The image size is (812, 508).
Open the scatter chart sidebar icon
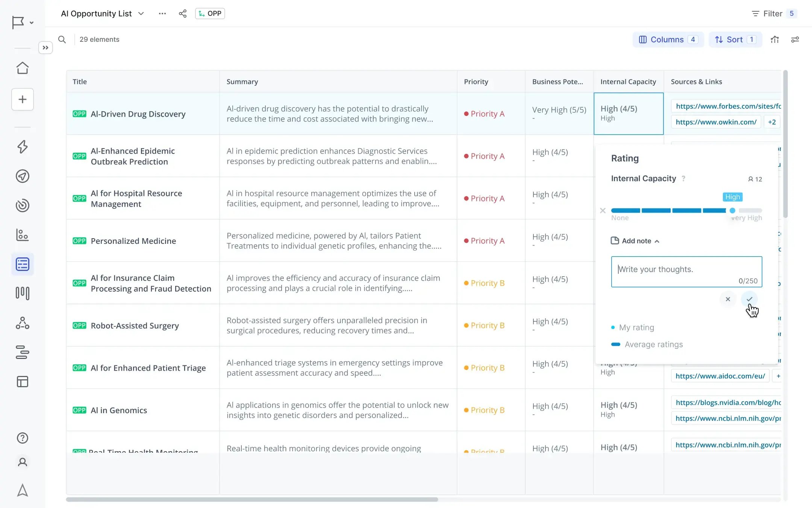[x=23, y=235]
